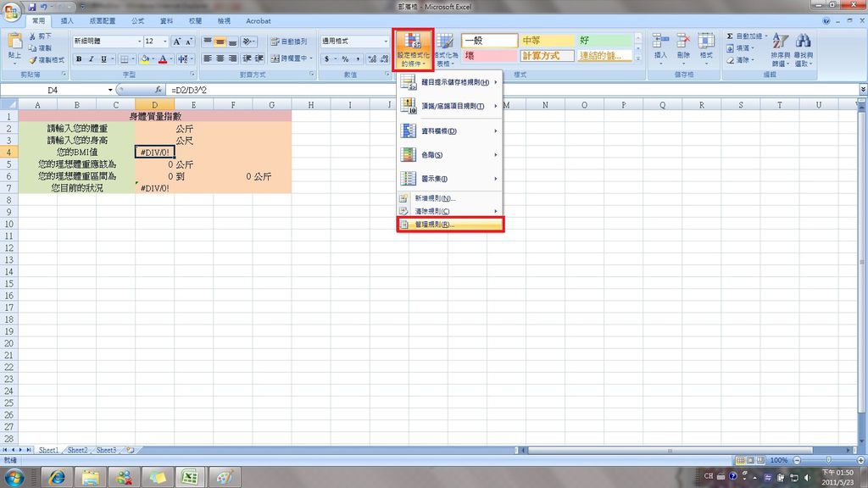Open the Sheet2 worksheet tab
Viewport: 868px width, 488px height.
pyautogui.click(x=77, y=450)
